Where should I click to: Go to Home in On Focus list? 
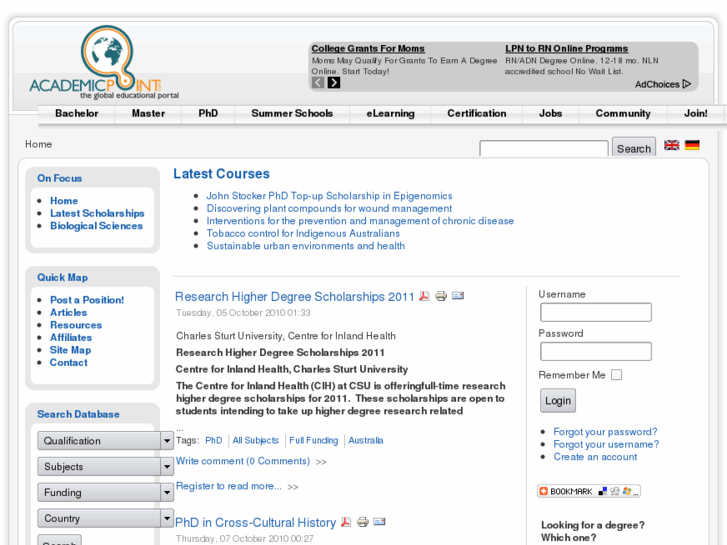64,201
